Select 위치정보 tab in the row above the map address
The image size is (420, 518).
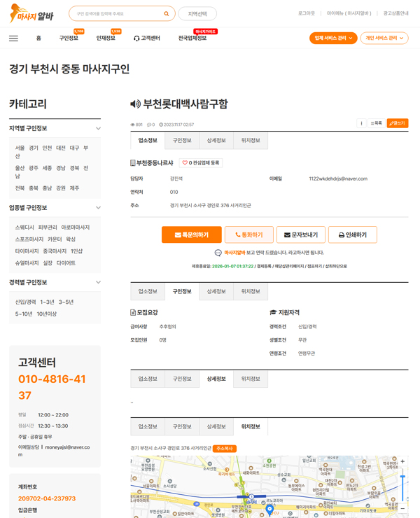(x=251, y=427)
